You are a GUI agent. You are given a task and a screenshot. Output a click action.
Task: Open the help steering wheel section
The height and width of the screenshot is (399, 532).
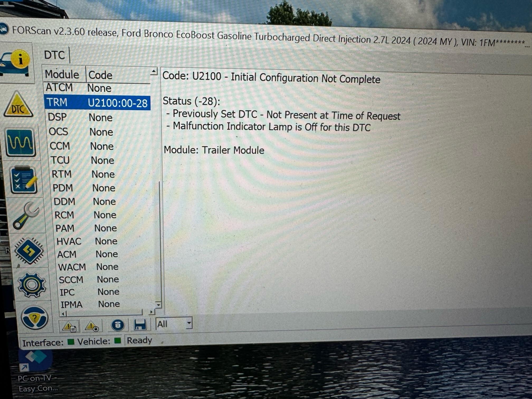pyautogui.click(x=35, y=318)
